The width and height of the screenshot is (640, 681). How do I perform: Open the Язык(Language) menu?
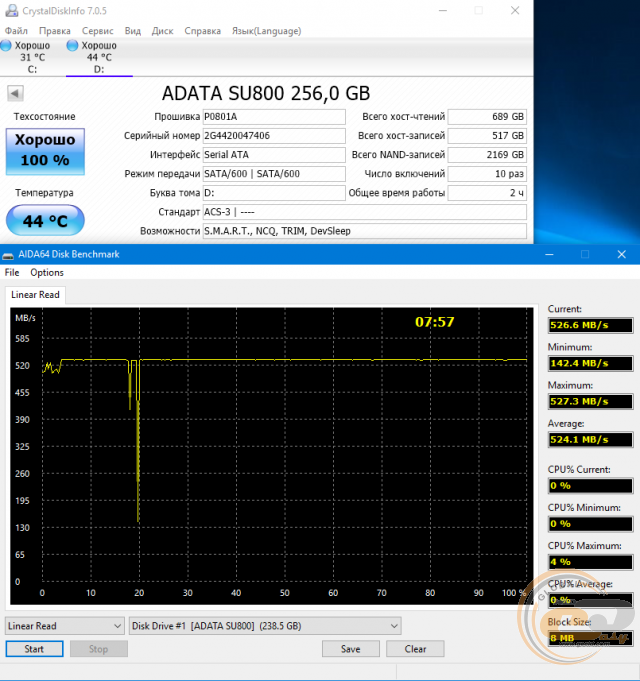pos(266,31)
